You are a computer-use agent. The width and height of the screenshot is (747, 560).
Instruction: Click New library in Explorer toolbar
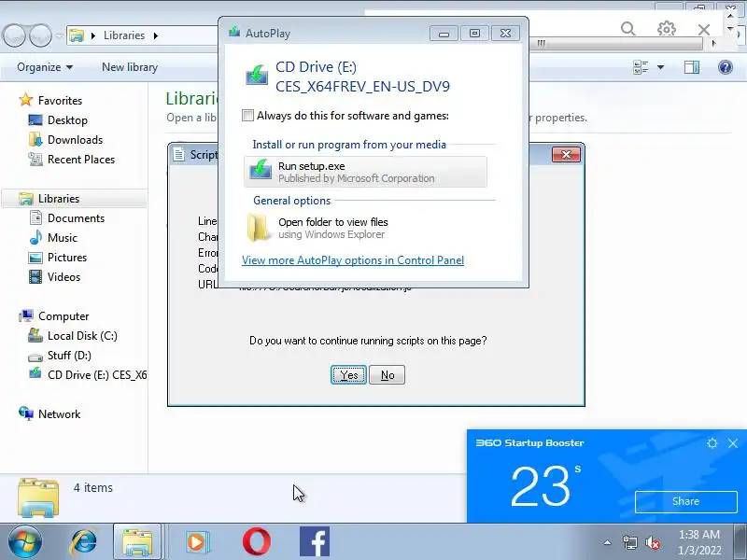point(130,67)
